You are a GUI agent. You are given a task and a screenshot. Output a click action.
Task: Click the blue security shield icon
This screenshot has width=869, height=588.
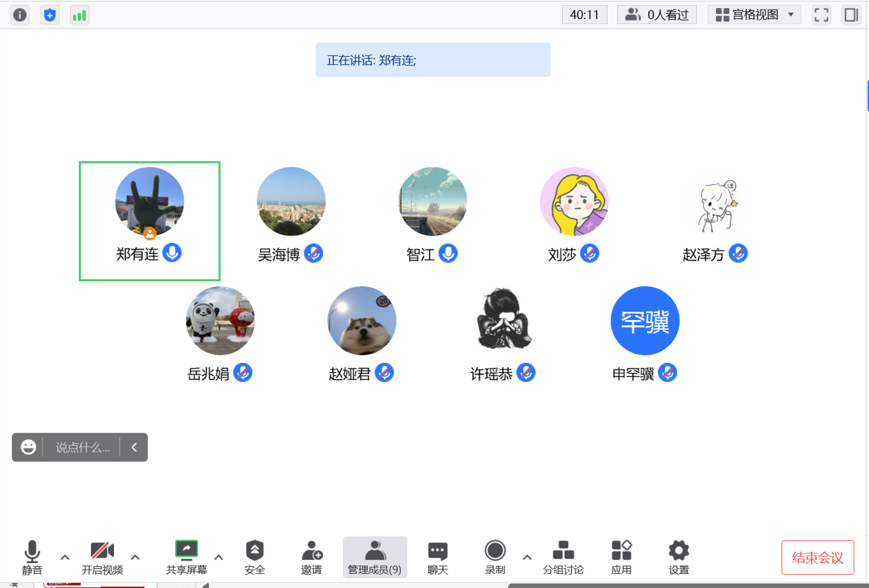click(50, 15)
